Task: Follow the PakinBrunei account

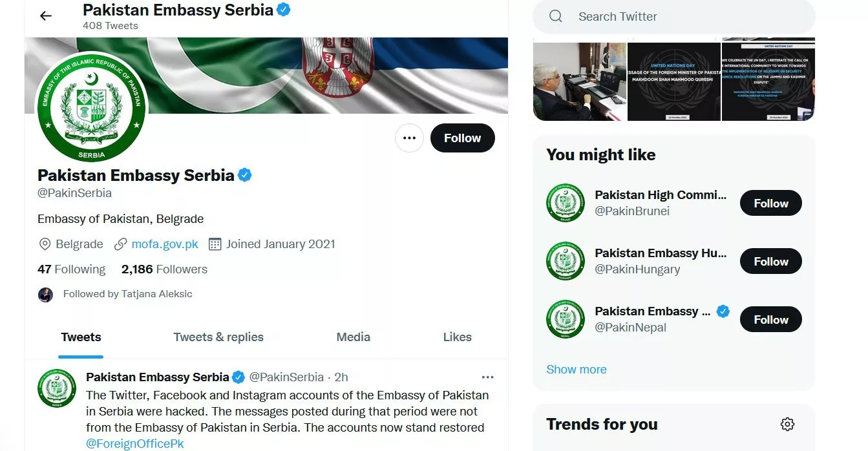Action: 770,204
